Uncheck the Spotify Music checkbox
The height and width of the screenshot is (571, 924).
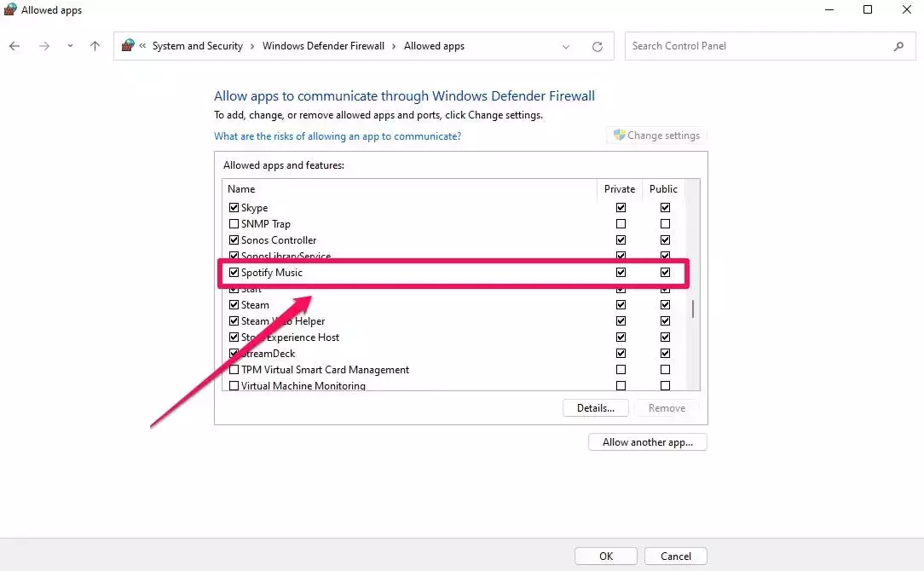[234, 273]
